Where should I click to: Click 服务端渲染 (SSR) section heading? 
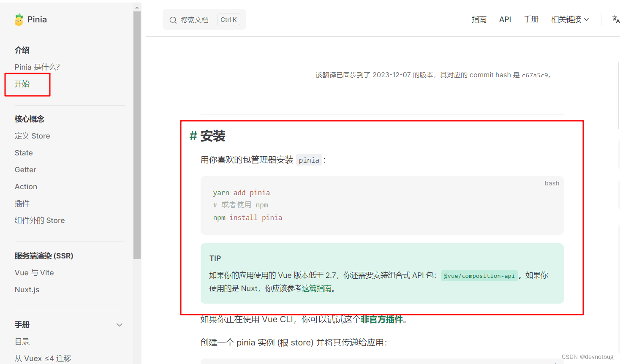(x=44, y=256)
